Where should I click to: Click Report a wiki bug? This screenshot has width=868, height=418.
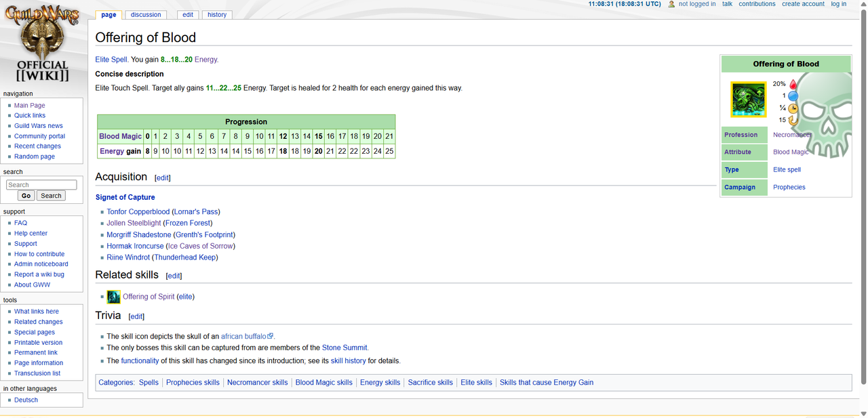pyautogui.click(x=39, y=274)
